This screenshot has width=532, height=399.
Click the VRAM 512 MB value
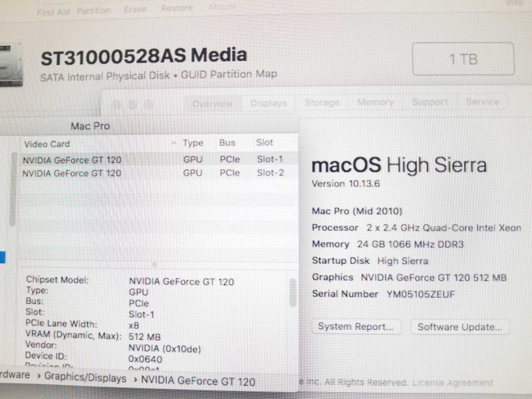tap(144, 337)
